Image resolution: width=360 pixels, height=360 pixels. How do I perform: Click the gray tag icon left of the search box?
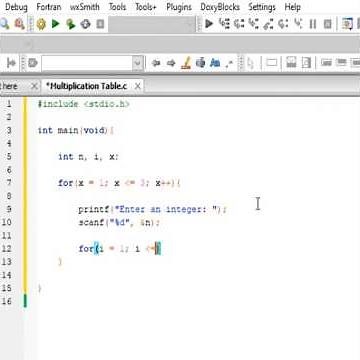pos(33,63)
